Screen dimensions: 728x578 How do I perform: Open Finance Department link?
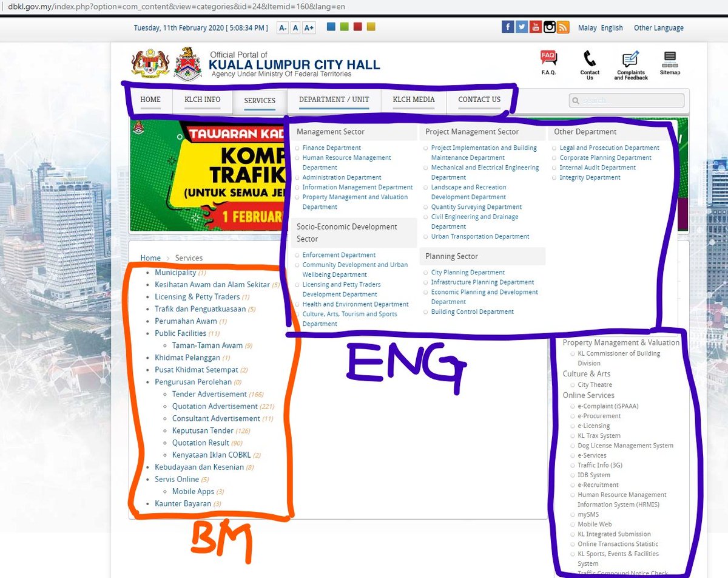(x=331, y=148)
